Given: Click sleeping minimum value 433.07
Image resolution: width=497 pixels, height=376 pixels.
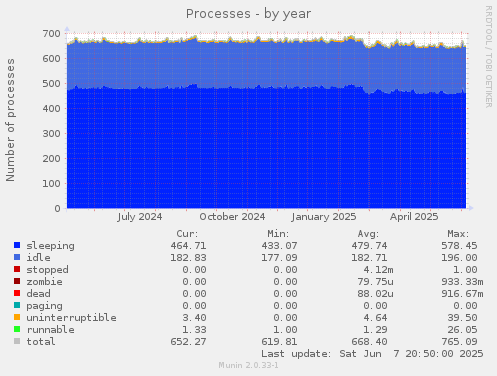Looking at the screenshot, I should click(279, 246).
